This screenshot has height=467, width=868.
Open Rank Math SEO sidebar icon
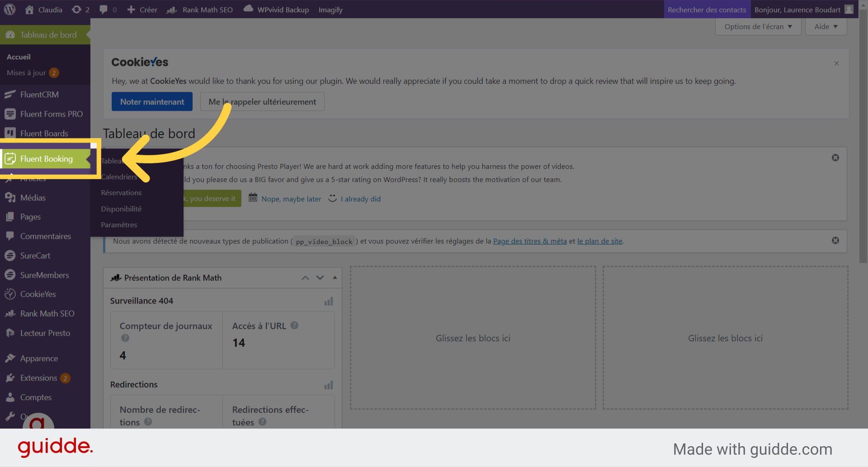(x=10, y=314)
